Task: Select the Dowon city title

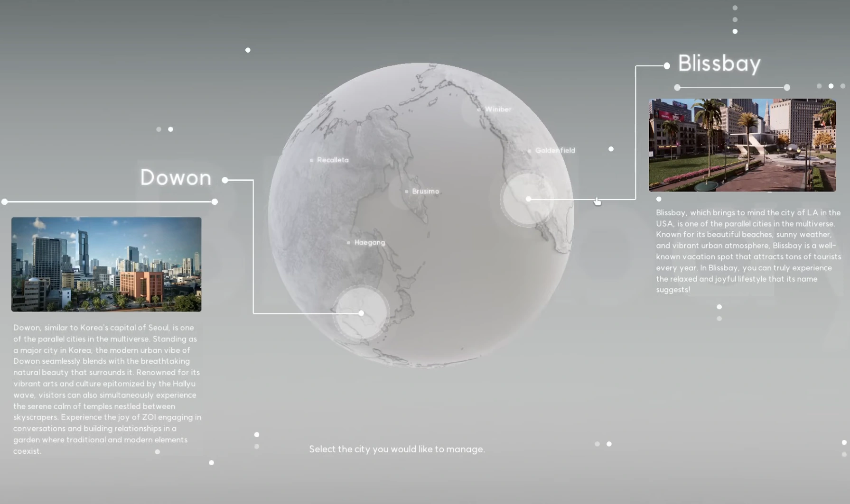Action: point(176,177)
